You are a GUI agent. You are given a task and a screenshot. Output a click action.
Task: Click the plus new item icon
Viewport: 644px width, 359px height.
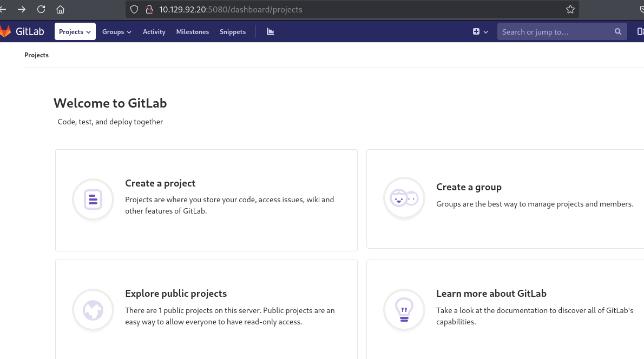[x=476, y=31]
